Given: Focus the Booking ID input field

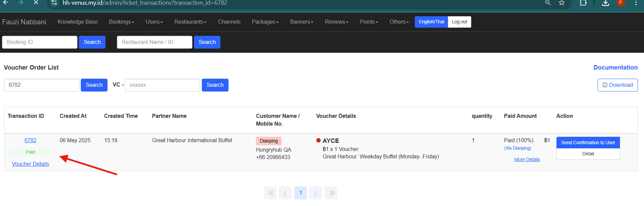Looking at the screenshot, I should pos(40,42).
